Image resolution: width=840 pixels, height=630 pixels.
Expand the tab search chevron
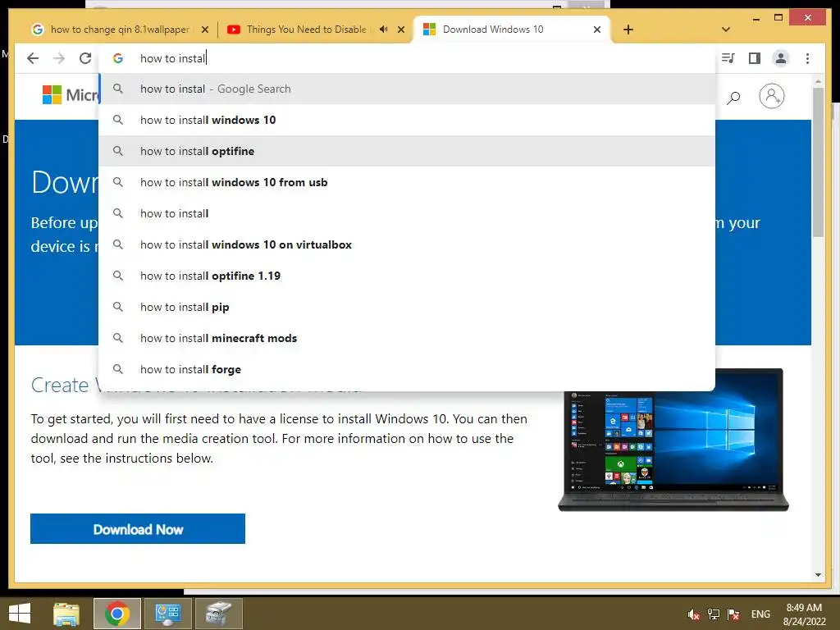(x=726, y=30)
